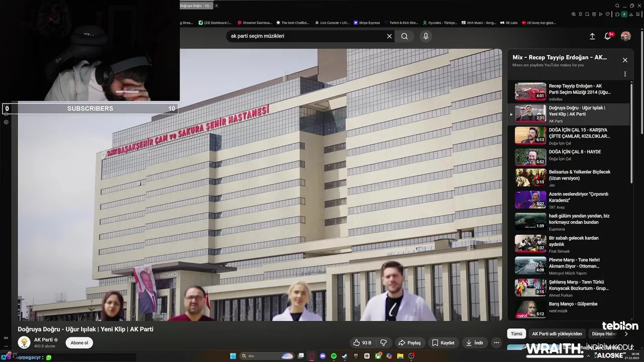The height and width of the screenshot is (362, 644).
Task: Share the video via Paylaş
Action: (x=410, y=343)
